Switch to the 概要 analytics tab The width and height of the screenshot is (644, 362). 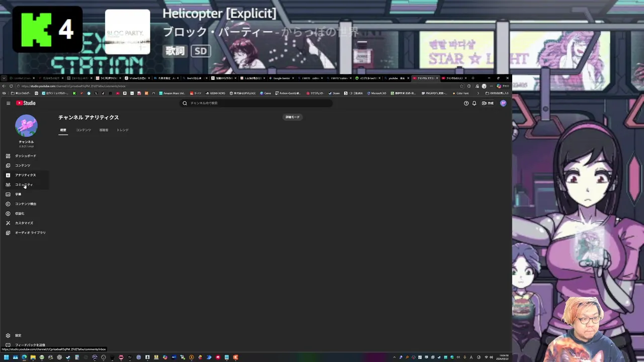[63, 130]
